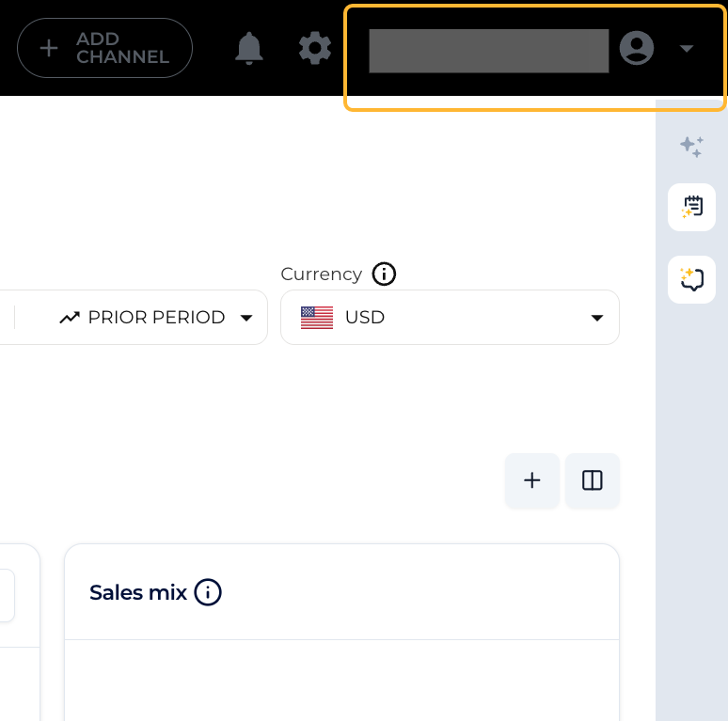The height and width of the screenshot is (721, 728).
Task: Expand the account dropdown arrow
Action: [687, 48]
